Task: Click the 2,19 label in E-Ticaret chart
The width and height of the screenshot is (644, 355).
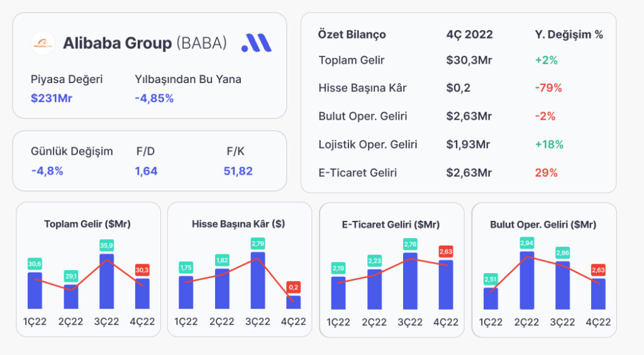Action: 338,268
